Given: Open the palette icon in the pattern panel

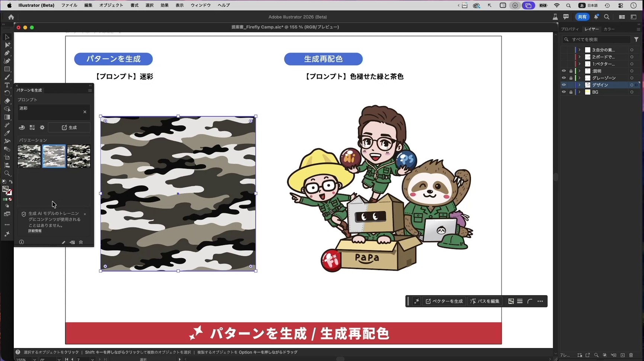Looking at the screenshot, I should point(22,128).
